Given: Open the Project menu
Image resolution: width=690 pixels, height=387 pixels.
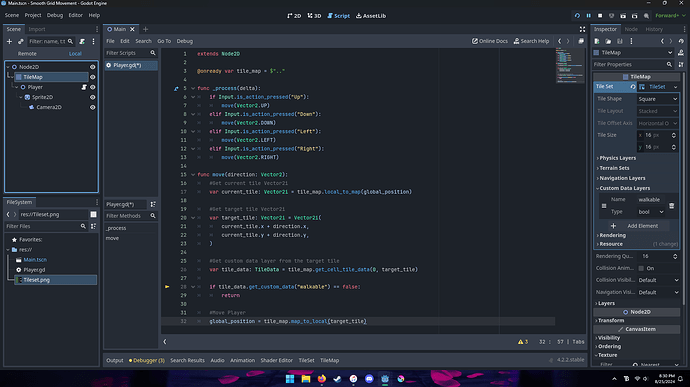Looking at the screenshot, I should (33, 15).
